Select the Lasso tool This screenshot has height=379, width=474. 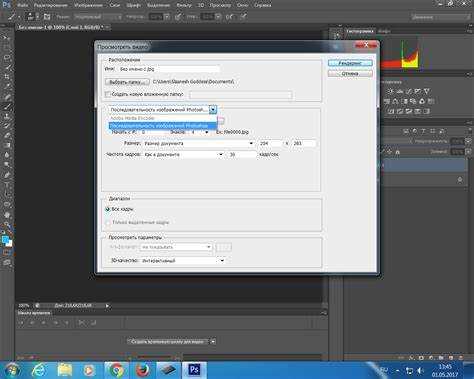click(x=7, y=58)
